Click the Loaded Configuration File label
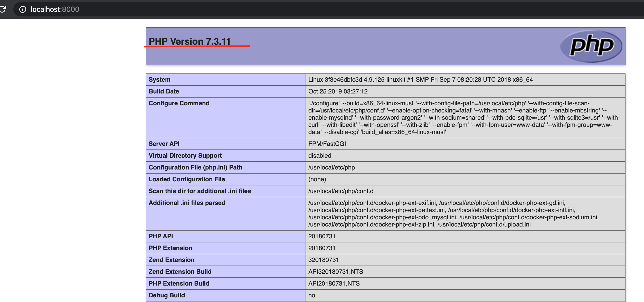This screenshot has height=302, width=644. click(x=187, y=179)
